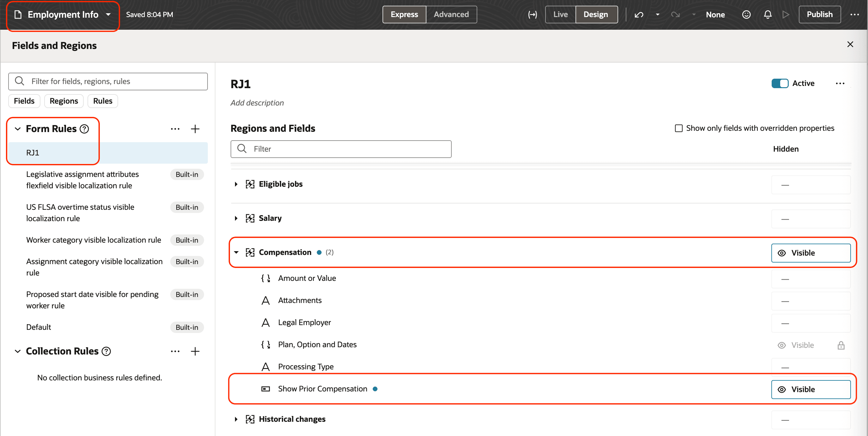This screenshot has height=436, width=868.
Task: Toggle the RJ1 Active switch
Action: (x=780, y=83)
